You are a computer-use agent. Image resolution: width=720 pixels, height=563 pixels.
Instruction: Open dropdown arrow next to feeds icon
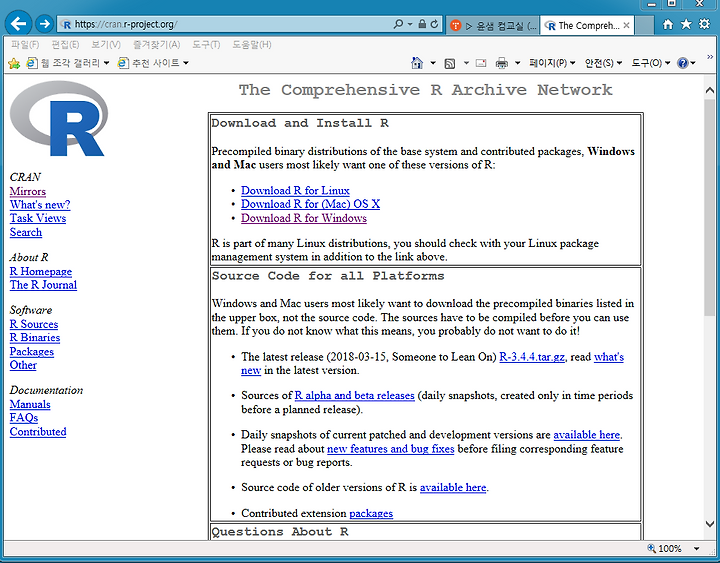pos(466,63)
